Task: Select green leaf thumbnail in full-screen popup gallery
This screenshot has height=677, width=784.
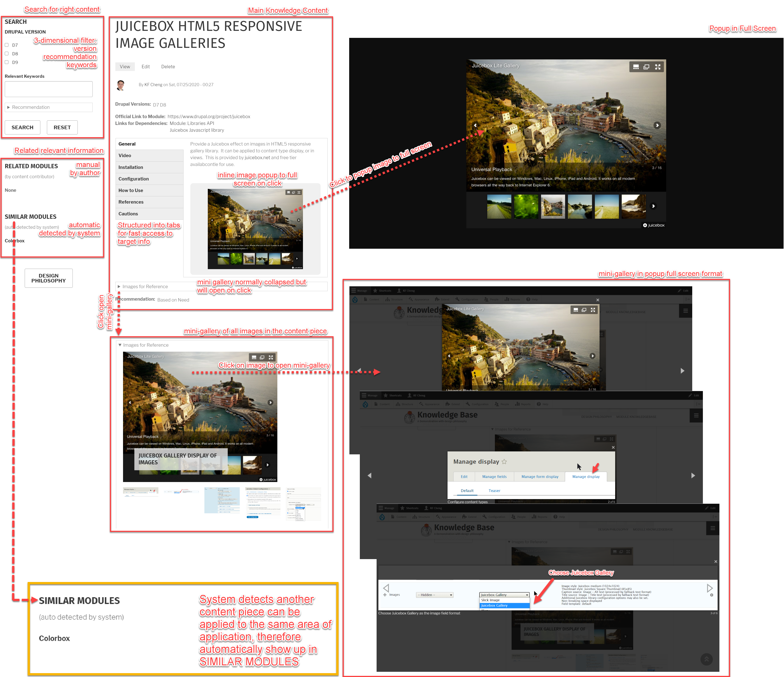Action: pyautogui.click(x=526, y=207)
